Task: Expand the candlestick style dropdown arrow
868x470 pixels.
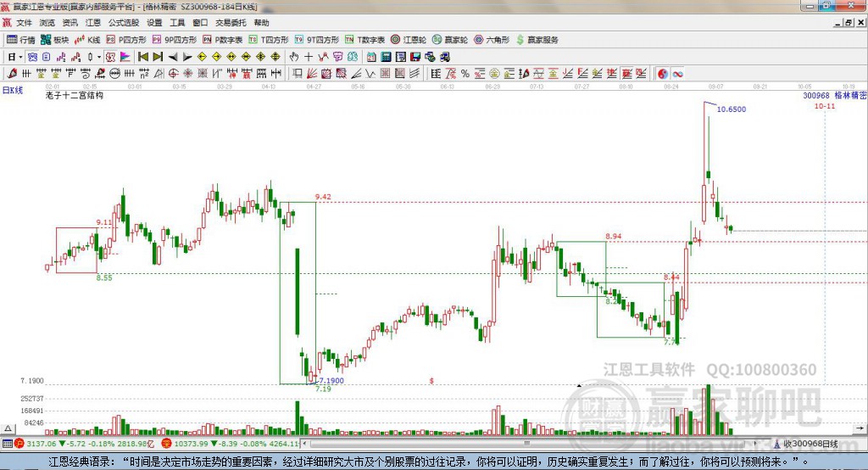Action: coord(99,57)
